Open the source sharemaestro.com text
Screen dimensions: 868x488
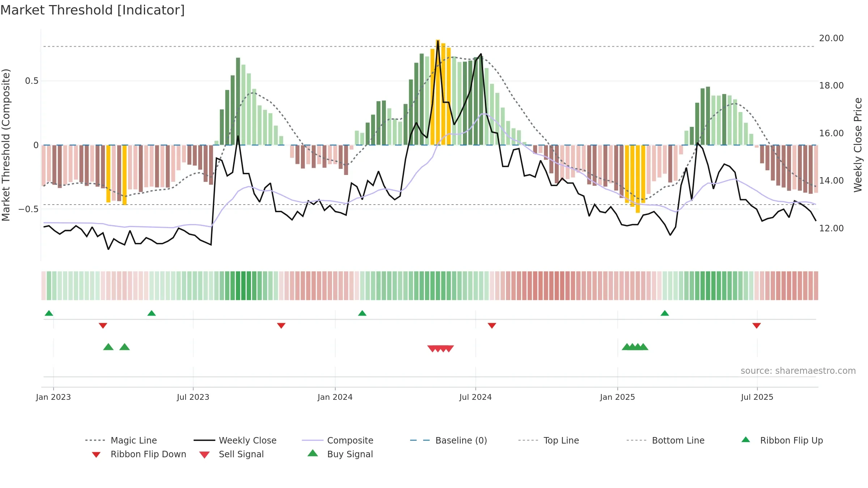tap(798, 371)
